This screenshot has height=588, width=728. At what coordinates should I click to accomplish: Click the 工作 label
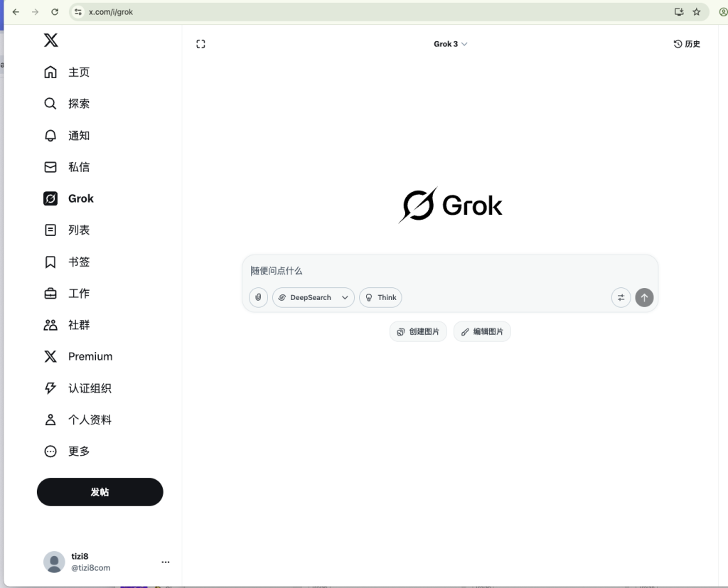(x=79, y=294)
